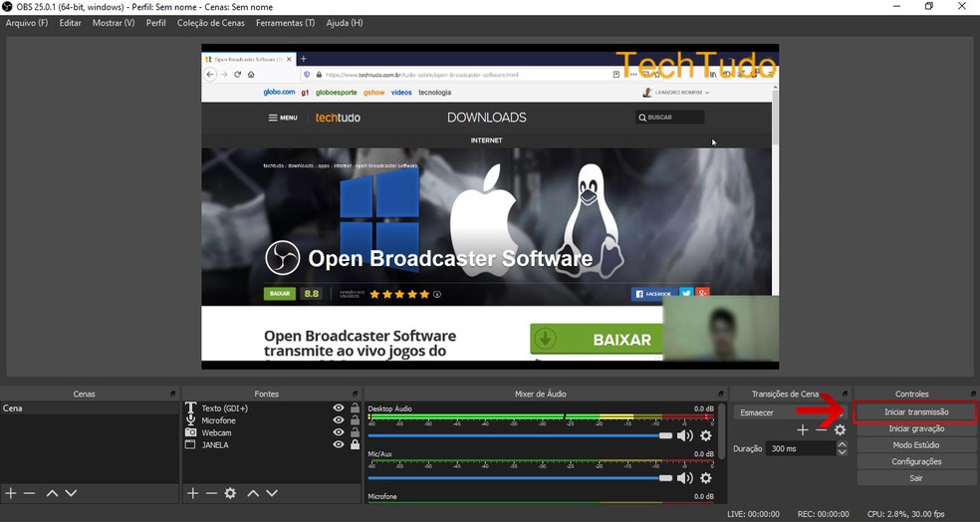Screen dimensions: 980x522
Task: Hide the JANELA source
Action: (x=339, y=444)
